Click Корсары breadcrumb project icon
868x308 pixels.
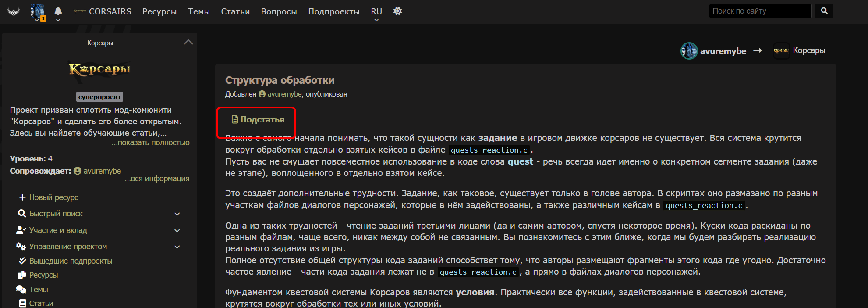pyautogui.click(x=782, y=50)
